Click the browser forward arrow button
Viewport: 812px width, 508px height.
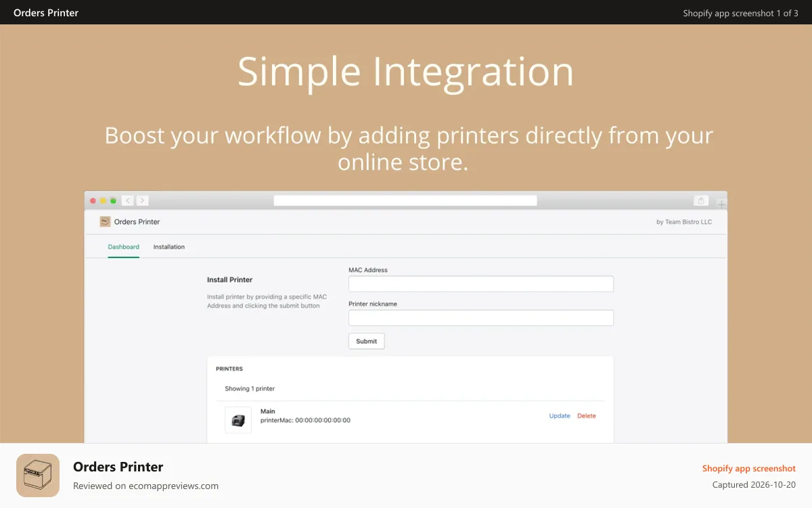pyautogui.click(x=142, y=200)
